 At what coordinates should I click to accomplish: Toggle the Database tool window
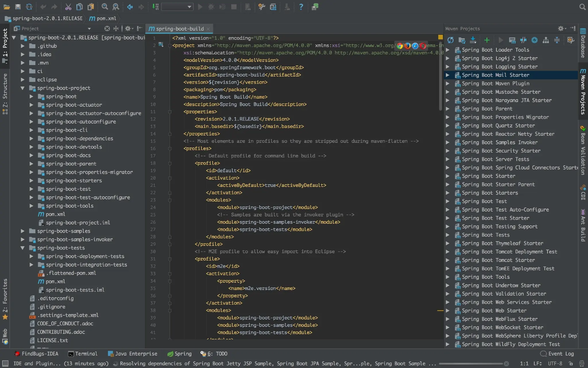[583, 43]
